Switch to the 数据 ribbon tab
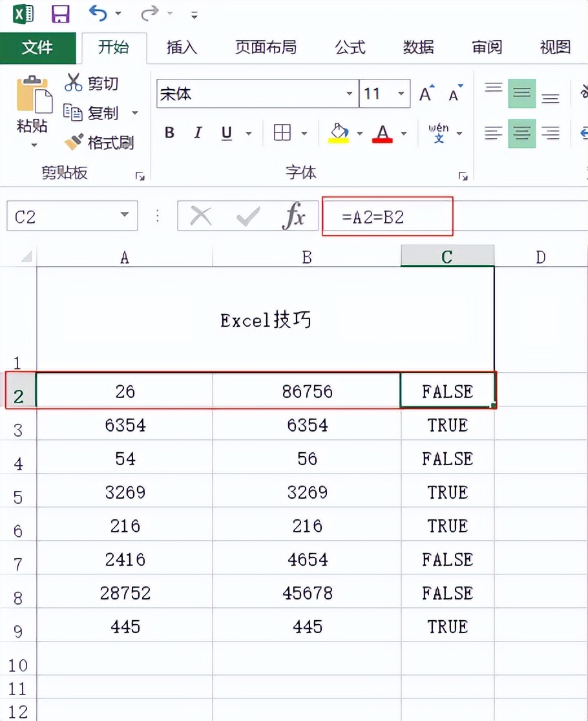588x721 pixels. pos(418,47)
